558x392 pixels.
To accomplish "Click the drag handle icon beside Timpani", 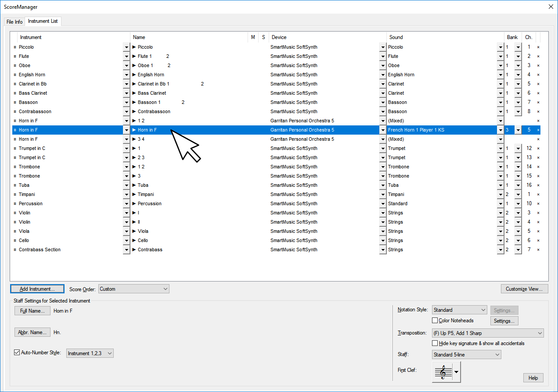I will (x=15, y=195).
